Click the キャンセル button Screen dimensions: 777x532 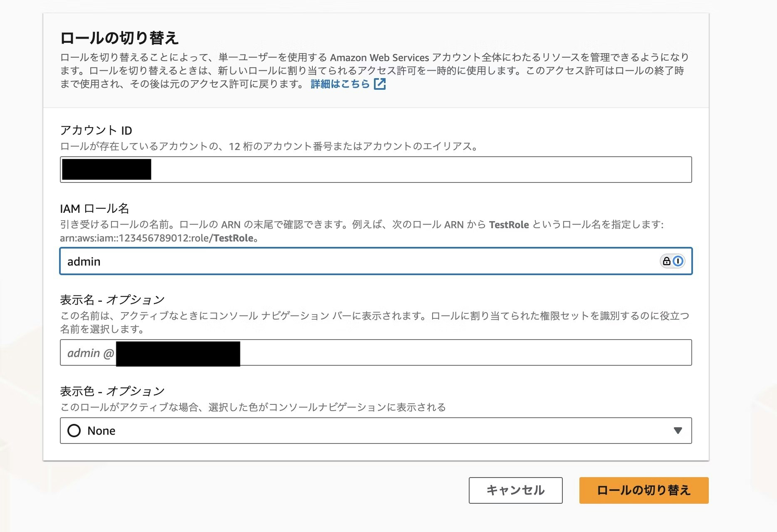point(515,490)
